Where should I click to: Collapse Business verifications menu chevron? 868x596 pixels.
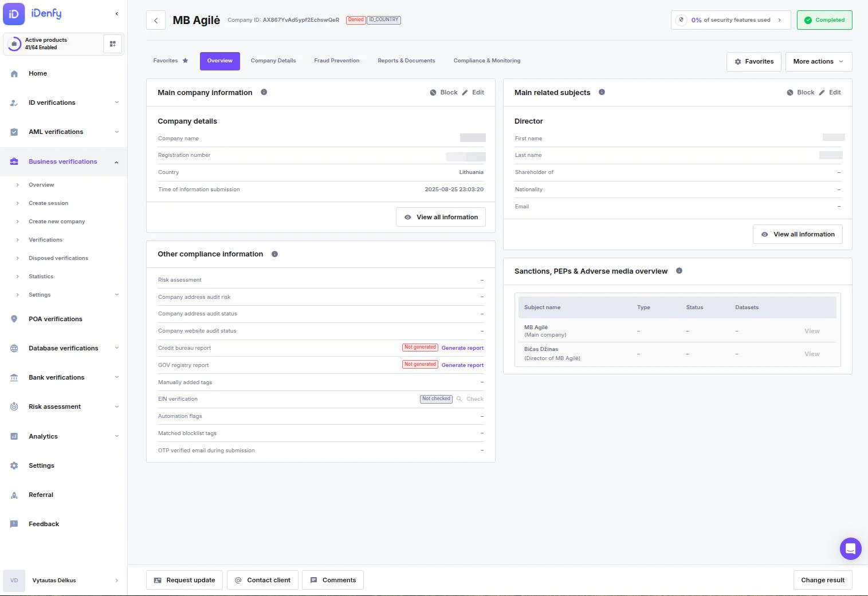(x=117, y=162)
